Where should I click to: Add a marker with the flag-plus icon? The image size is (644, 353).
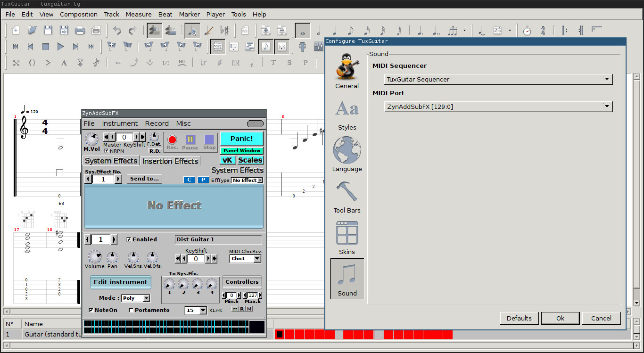pos(111,47)
